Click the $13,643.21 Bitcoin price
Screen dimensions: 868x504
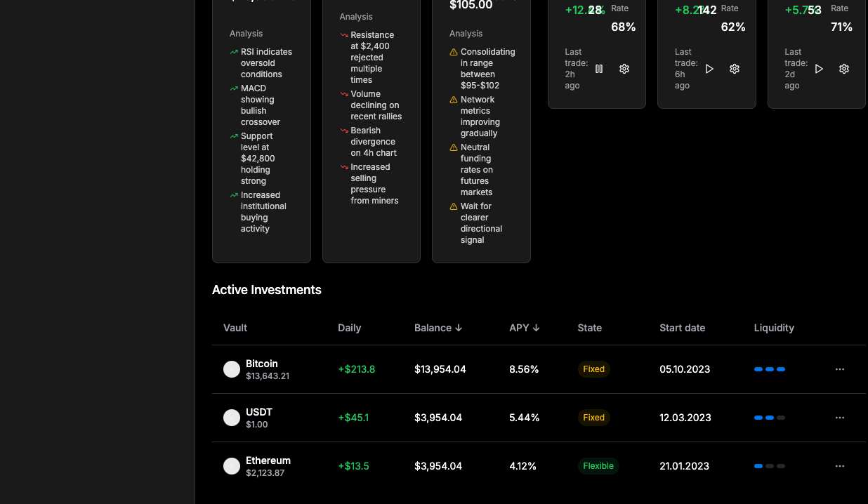pos(268,376)
